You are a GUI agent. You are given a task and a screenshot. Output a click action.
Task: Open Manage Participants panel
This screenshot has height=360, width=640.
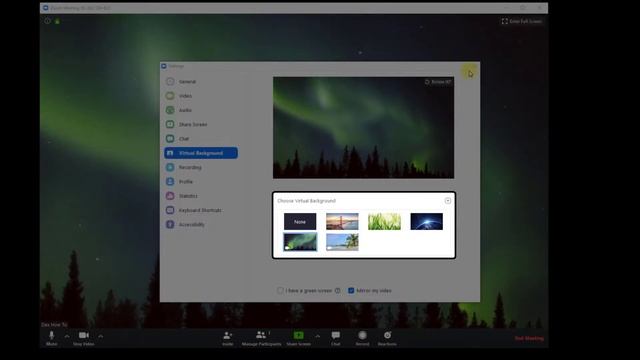(x=261, y=338)
